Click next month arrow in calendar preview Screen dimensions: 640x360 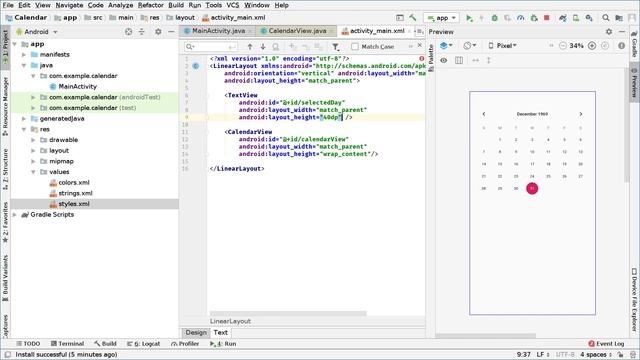[x=580, y=114]
